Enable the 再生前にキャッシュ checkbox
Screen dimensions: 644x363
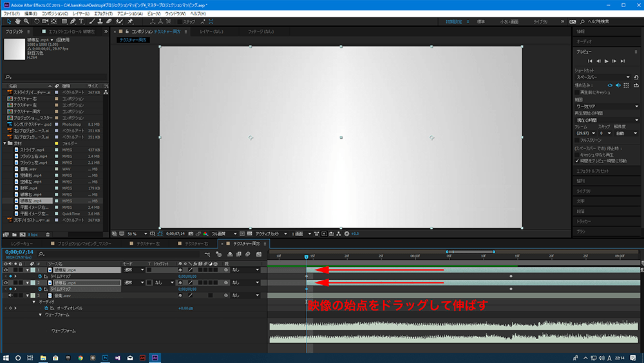576,92
